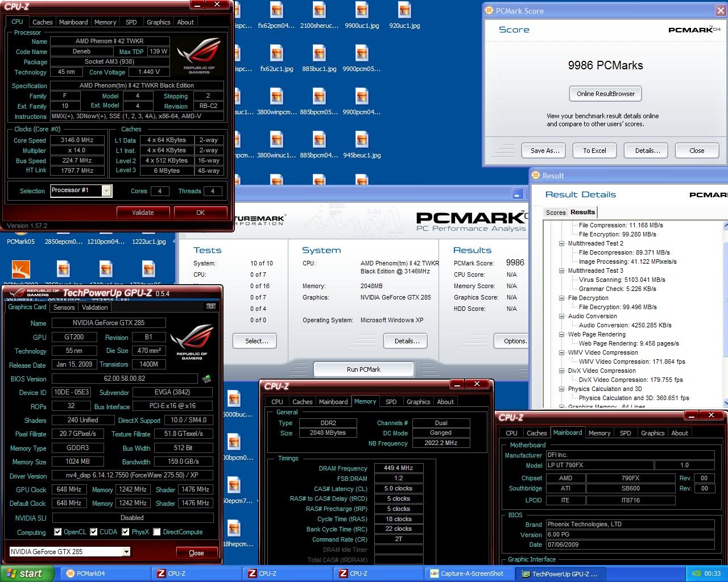Collapse the Audio Conversion tree node
This screenshot has width=728, height=582.
click(562, 316)
